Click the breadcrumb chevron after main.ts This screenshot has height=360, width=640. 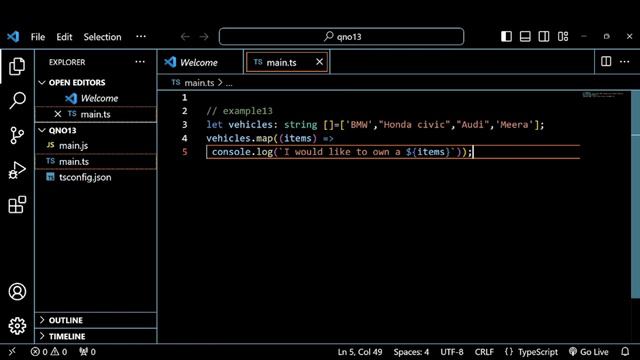220,82
